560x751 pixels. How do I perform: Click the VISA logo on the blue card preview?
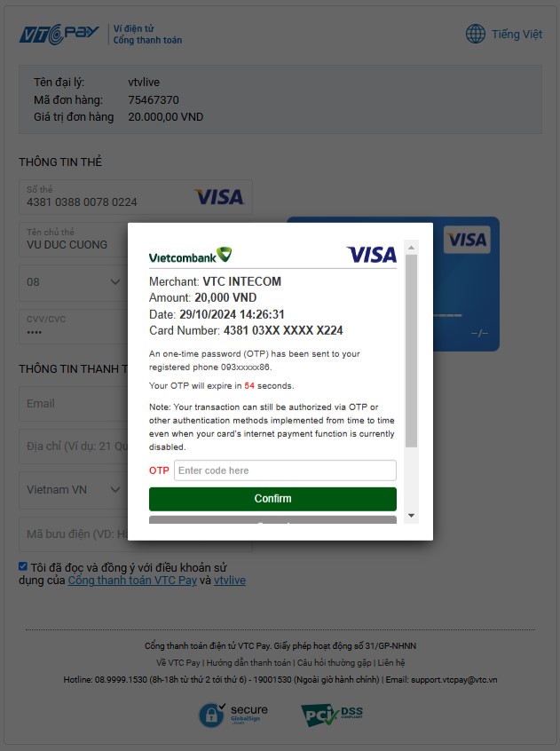467,240
